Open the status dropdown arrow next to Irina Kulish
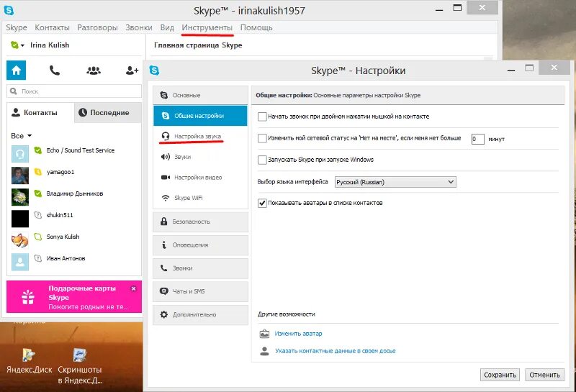The height and width of the screenshot is (392, 576). point(22,45)
